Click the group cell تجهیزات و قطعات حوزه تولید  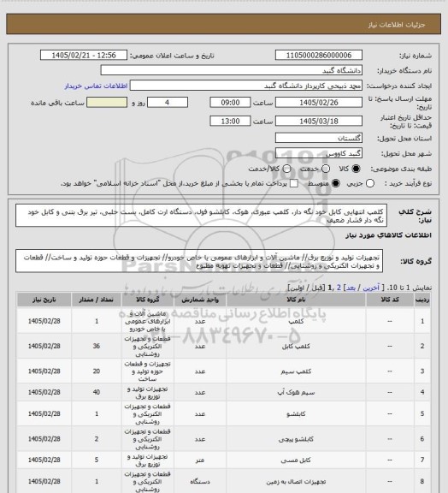click(x=148, y=371)
